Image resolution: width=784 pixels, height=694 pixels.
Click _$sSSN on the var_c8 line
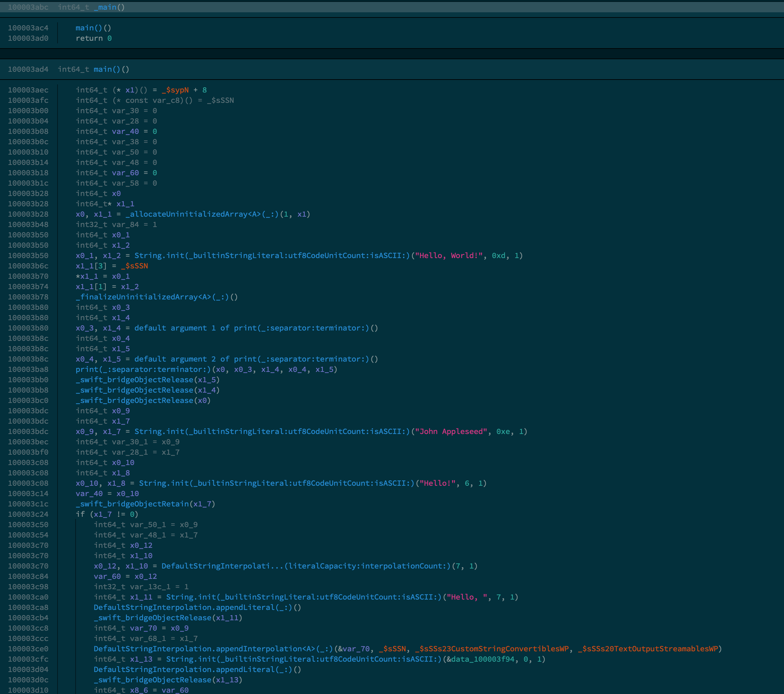pos(220,101)
